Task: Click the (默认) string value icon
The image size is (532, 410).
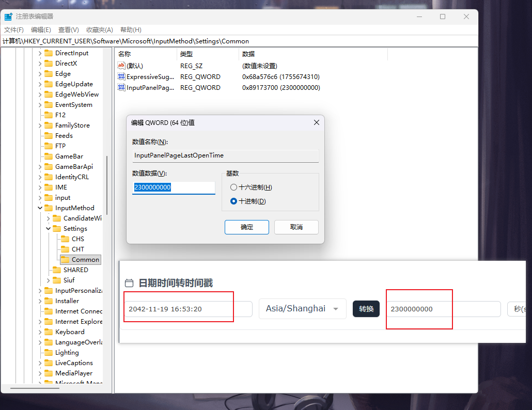Action: (121, 66)
